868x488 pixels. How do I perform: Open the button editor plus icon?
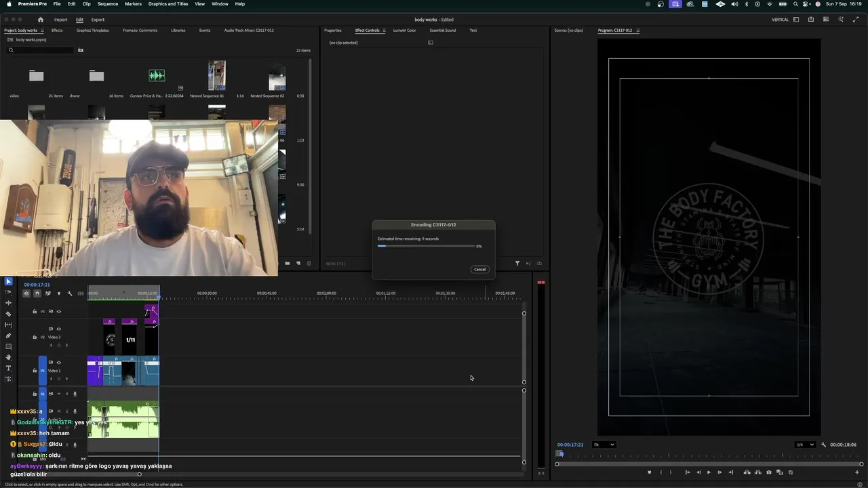pyautogui.click(x=857, y=472)
